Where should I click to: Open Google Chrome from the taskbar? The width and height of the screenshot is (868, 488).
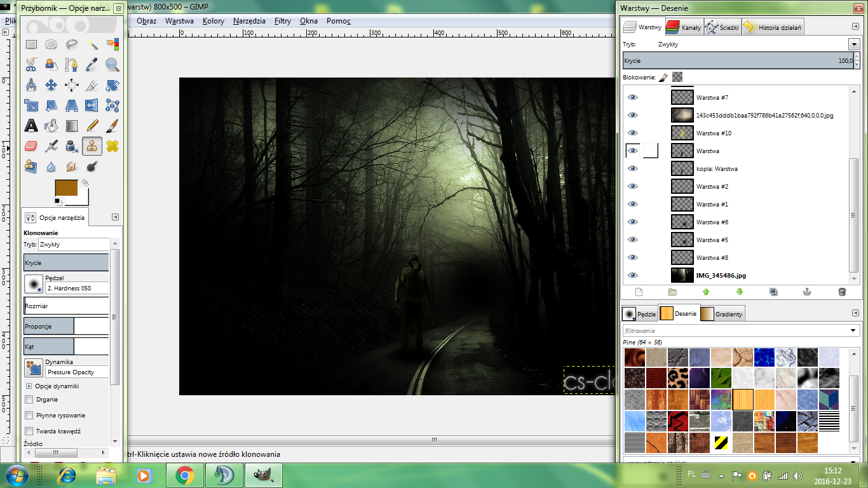point(185,475)
